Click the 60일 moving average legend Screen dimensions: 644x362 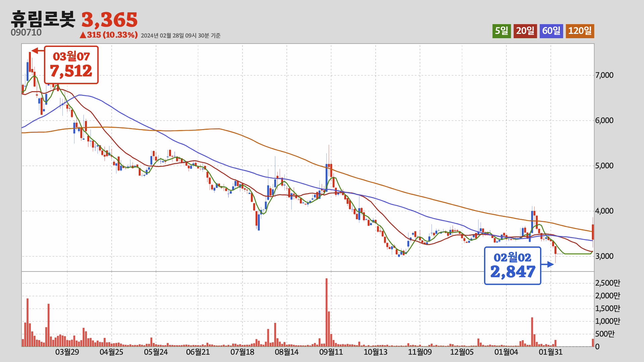click(x=551, y=31)
